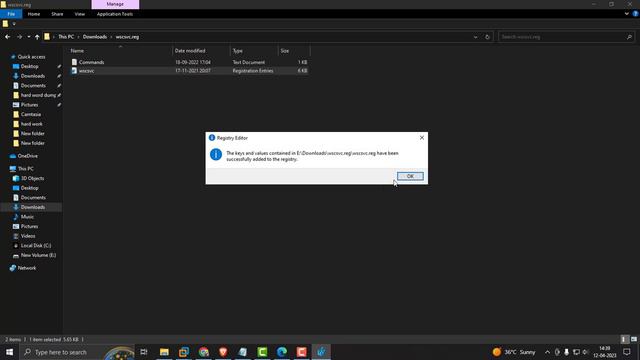
Task: Open pinned Desktop under Quick access
Action: pyautogui.click(x=29, y=66)
